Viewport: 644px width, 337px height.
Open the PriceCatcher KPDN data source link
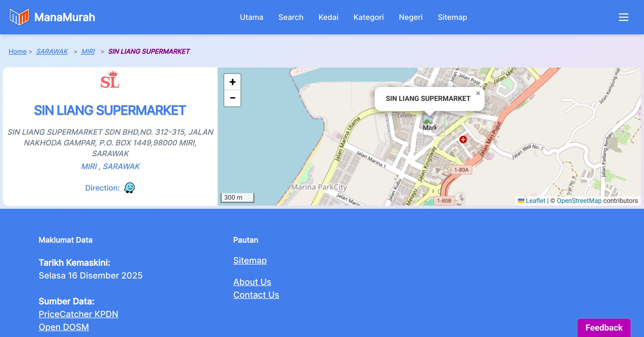78,314
